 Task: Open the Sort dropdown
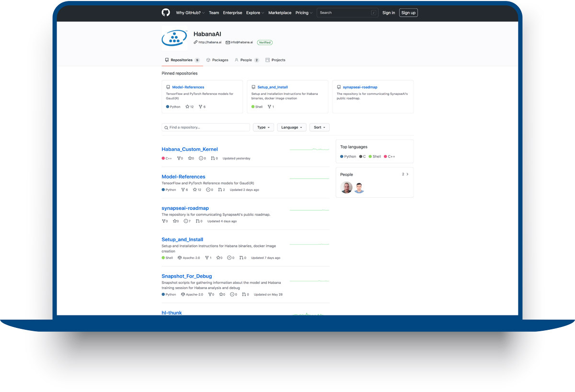point(320,127)
